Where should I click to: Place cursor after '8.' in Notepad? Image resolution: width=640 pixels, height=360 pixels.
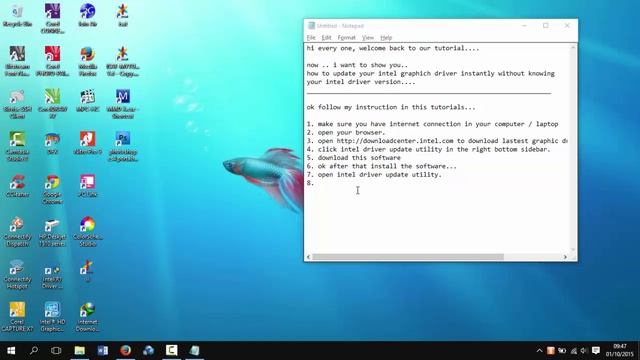pyautogui.click(x=315, y=183)
